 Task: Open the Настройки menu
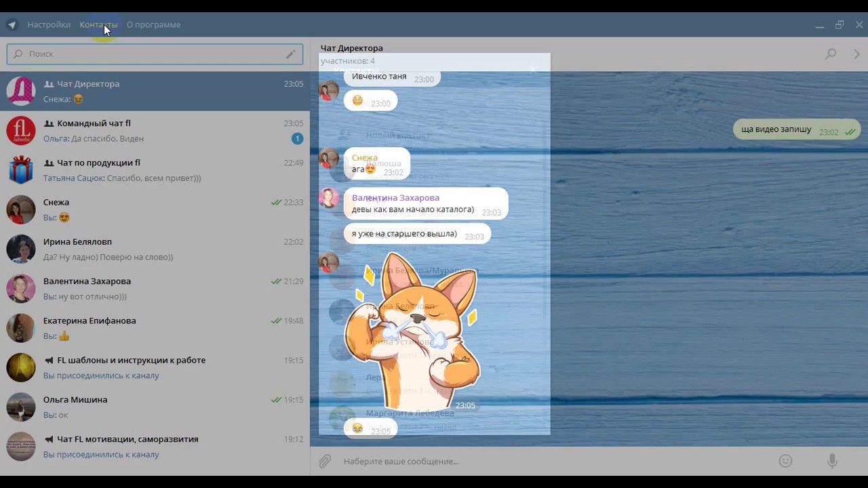click(x=49, y=24)
